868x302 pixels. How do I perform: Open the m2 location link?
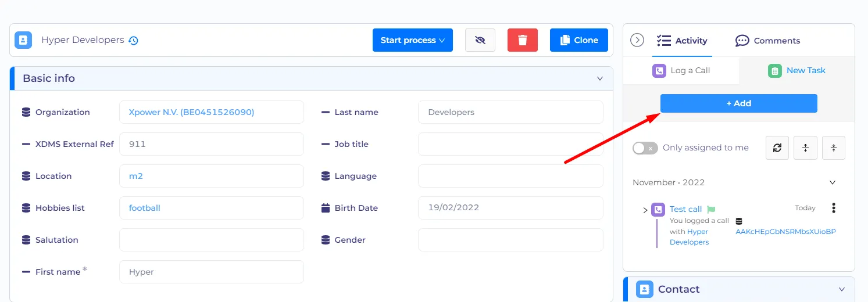[x=136, y=176]
